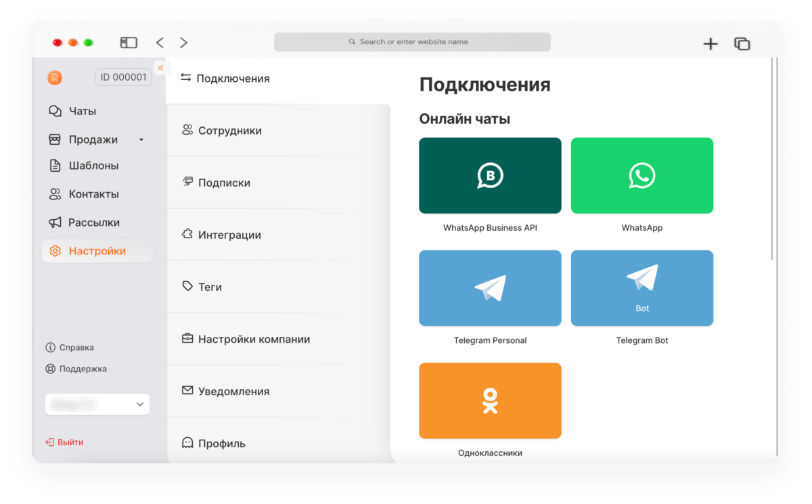
Task: Select the orange Одноклассники card
Action: pos(490,400)
